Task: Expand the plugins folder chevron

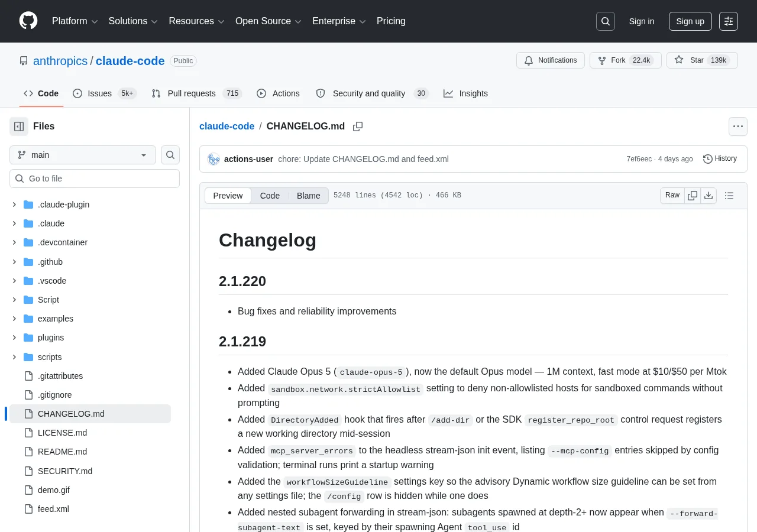Action: point(14,338)
